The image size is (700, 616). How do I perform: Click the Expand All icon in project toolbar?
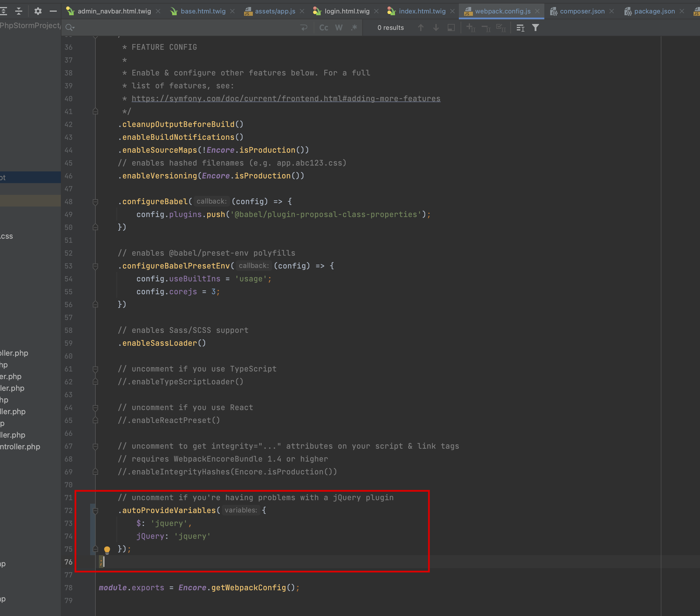4,11
